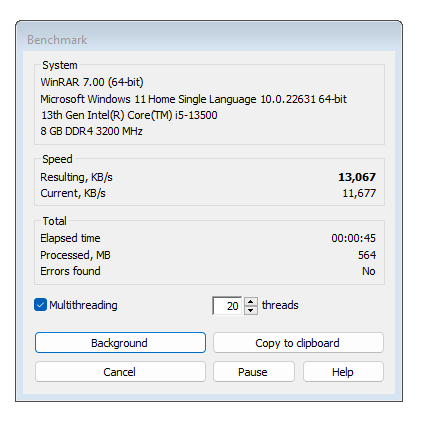Click the Processed, MB label
The height and width of the screenshot is (431, 422).
tap(75, 255)
